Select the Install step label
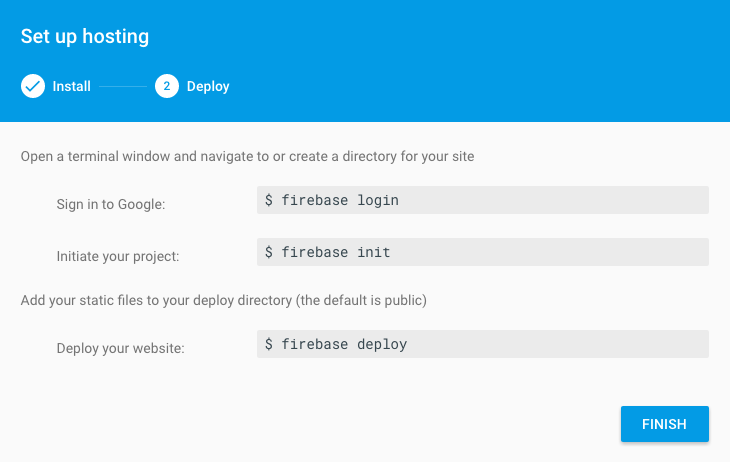 pyautogui.click(x=72, y=87)
